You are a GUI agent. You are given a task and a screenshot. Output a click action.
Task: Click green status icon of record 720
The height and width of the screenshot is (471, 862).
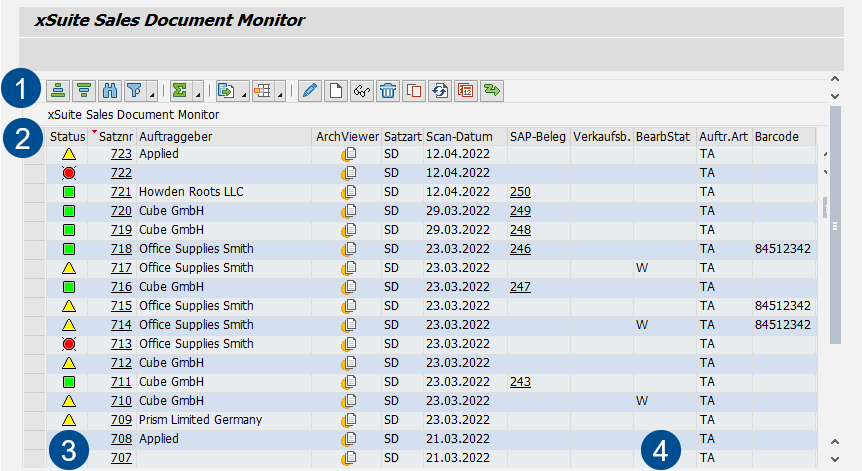click(69, 211)
